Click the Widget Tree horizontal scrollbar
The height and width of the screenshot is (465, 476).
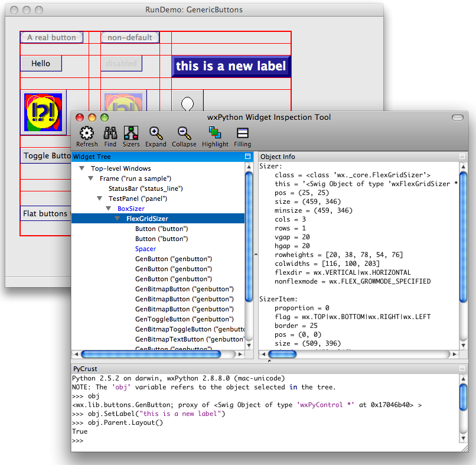[x=151, y=355]
